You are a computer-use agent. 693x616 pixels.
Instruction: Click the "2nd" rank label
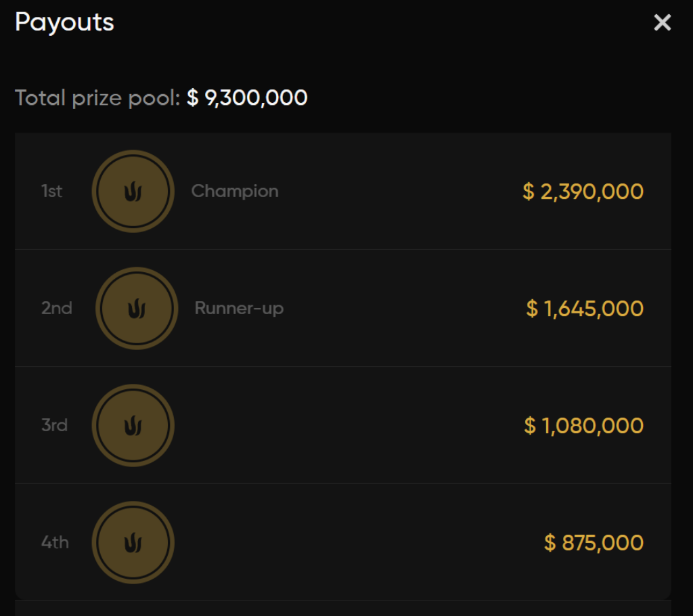[57, 309]
